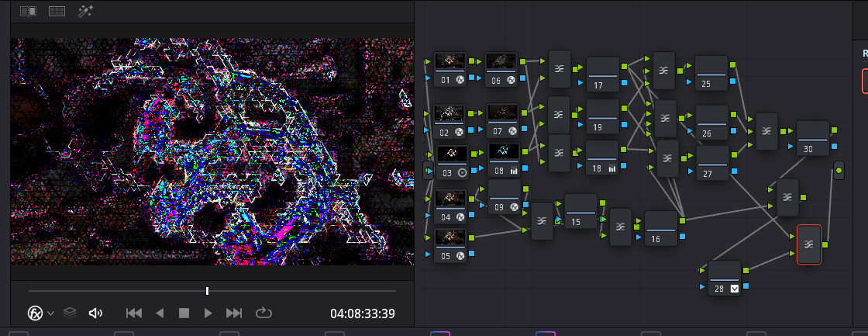
Task: Jump to the first frame
Action: [134, 313]
